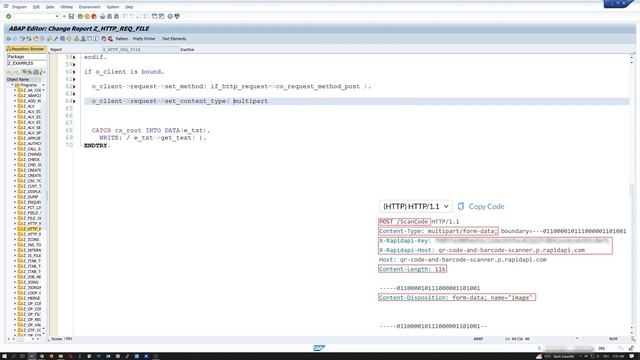This screenshot has width=640, height=360.
Task: Open a new session with the window icon
Action: (154, 16)
